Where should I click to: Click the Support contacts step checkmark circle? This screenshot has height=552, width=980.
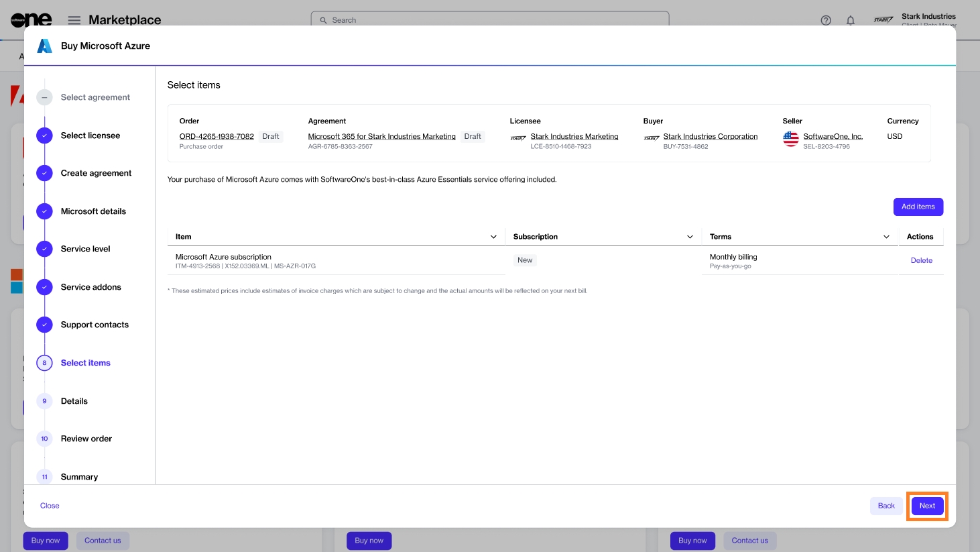click(44, 325)
